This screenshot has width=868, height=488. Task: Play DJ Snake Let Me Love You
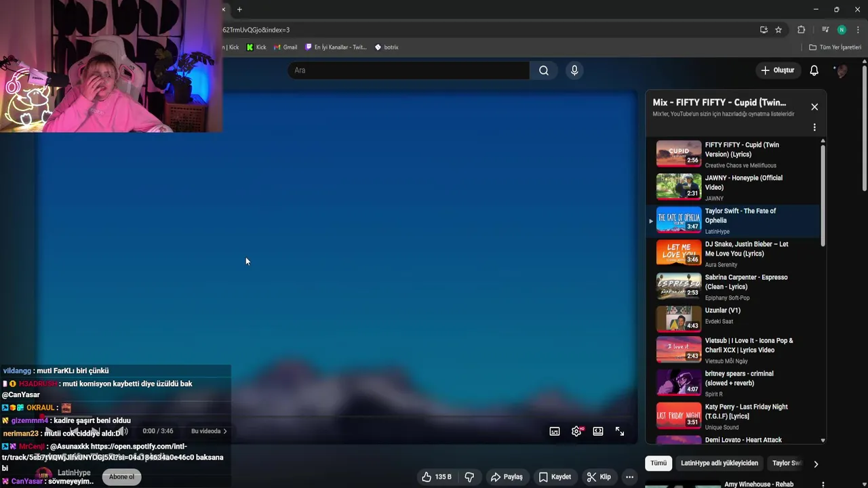click(x=732, y=254)
